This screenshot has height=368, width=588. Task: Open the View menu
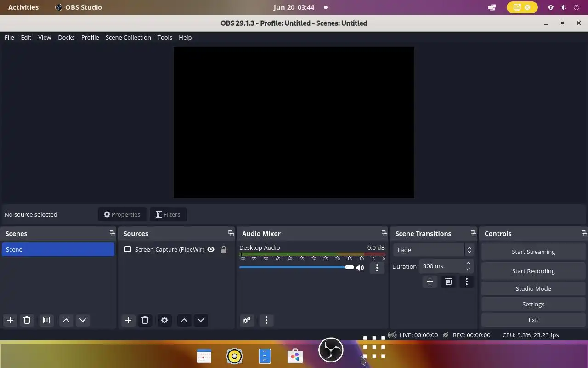coord(45,37)
